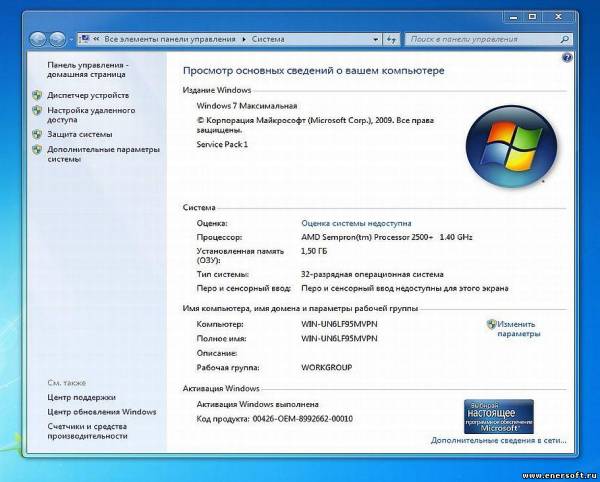Click shield icon beside 'Настройка удаленного доступа'
The height and width of the screenshot is (482, 600).
click(x=37, y=111)
